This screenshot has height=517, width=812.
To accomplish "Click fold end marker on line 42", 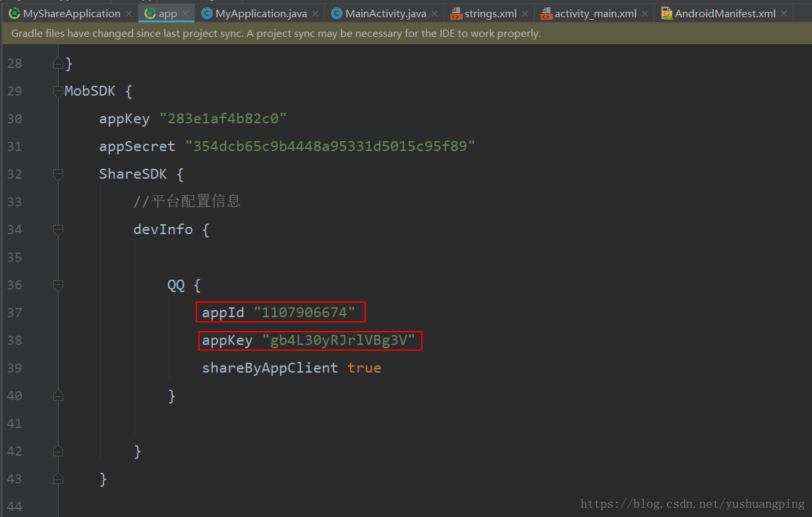I will [x=58, y=451].
